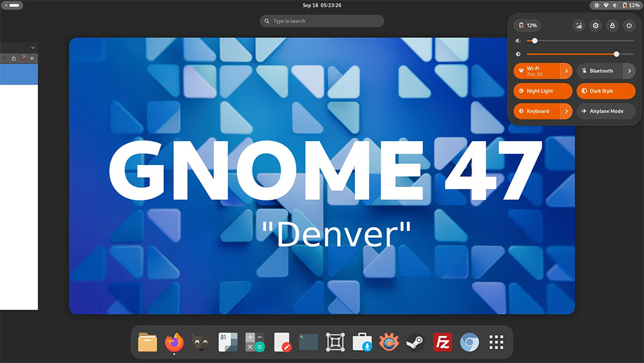Click the brightness icon beside slider
Screen dimensions: 644x363
pos(518,54)
